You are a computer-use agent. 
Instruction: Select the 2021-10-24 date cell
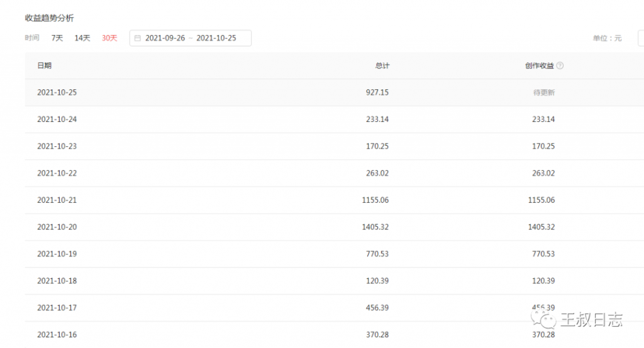coord(57,119)
